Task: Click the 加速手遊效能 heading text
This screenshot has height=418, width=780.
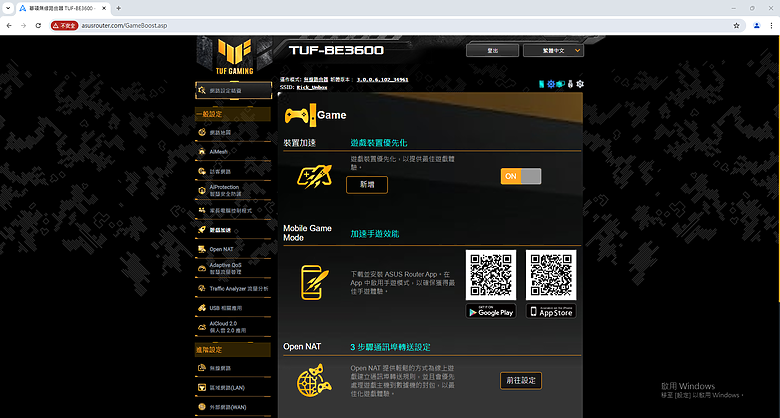Action: click(375, 233)
